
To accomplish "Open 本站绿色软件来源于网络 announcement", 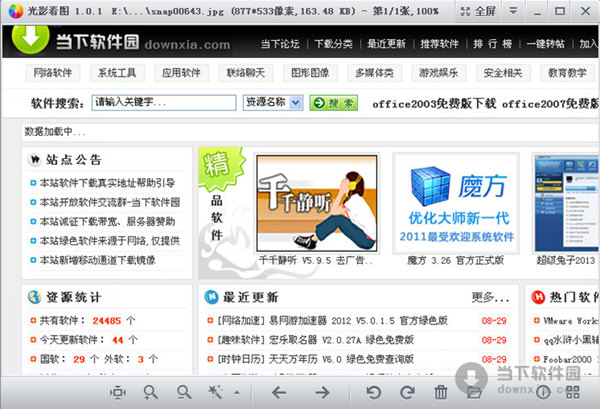I will click(x=110, y=241).
